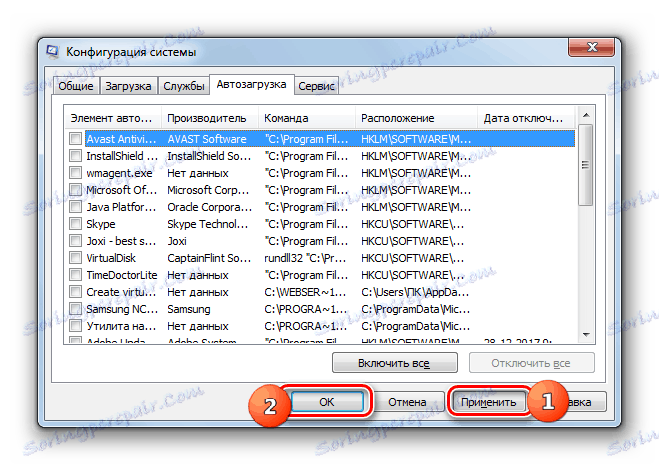Open the Сервис tab
Viewport: 659px width, 465px height.
pyautogui.click(x=316, y=86)
